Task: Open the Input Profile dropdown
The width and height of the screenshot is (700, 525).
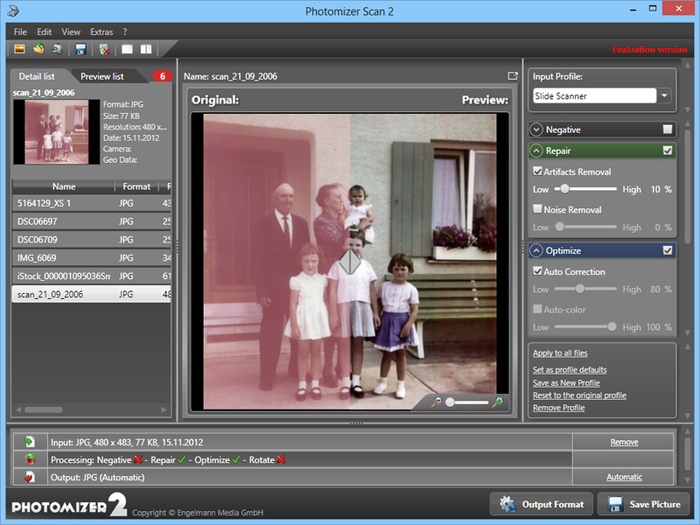Action: (x=666, y=96)
